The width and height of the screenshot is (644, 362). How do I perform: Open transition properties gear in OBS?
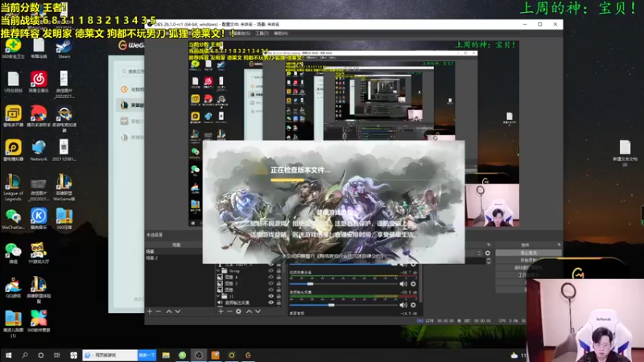point(488,253)
